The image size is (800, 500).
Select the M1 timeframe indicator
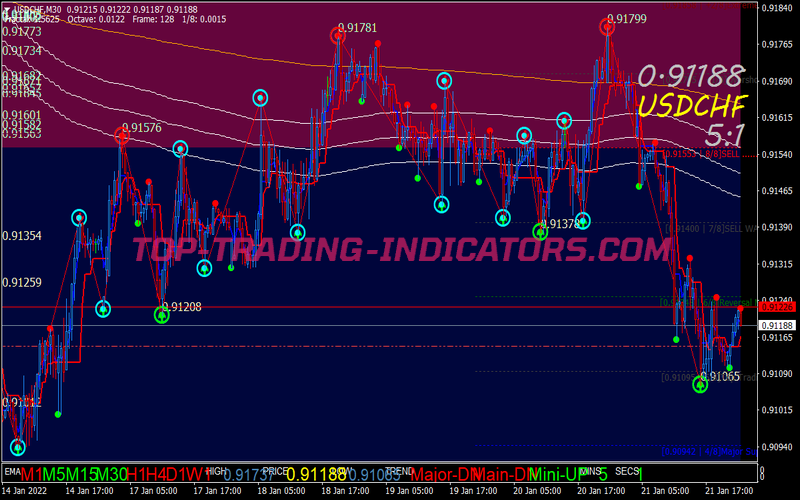click(32, 474)
